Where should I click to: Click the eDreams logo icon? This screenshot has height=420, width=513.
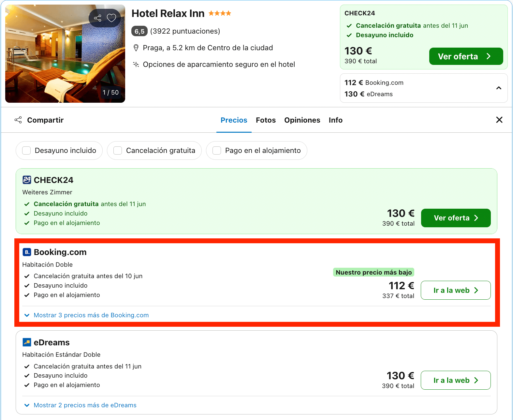[x=27, y=342]
